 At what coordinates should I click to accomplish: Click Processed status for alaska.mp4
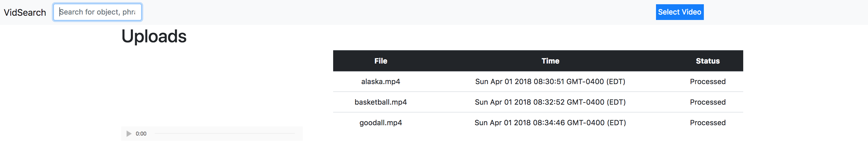pos(707,81)
